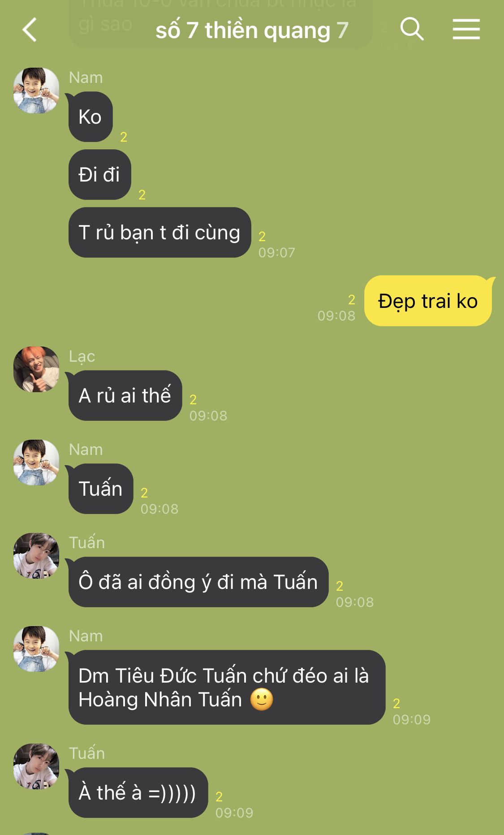
Task: Tap the message containing the smiley emoji
Action: tap(227, 688)
